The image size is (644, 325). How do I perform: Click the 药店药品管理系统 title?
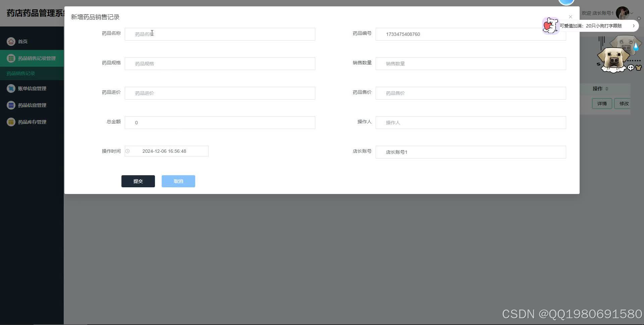[x=35, y=13]
